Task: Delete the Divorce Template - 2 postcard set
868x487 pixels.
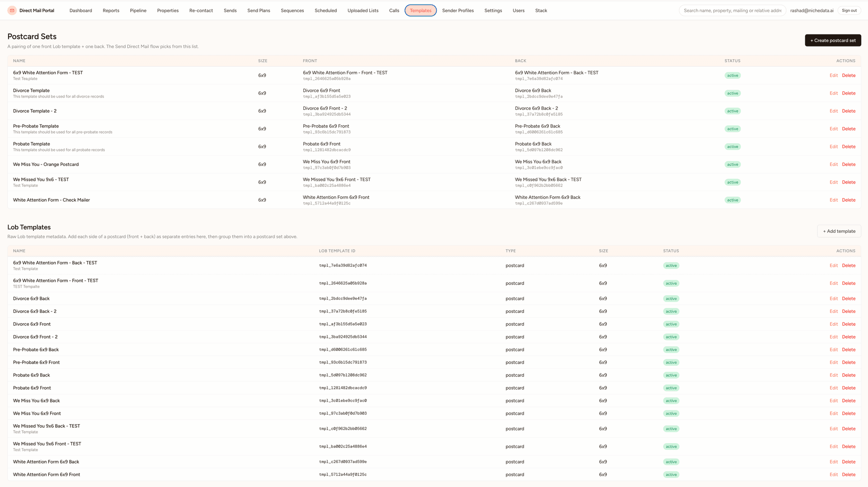Action: click(x=849, y=111)
